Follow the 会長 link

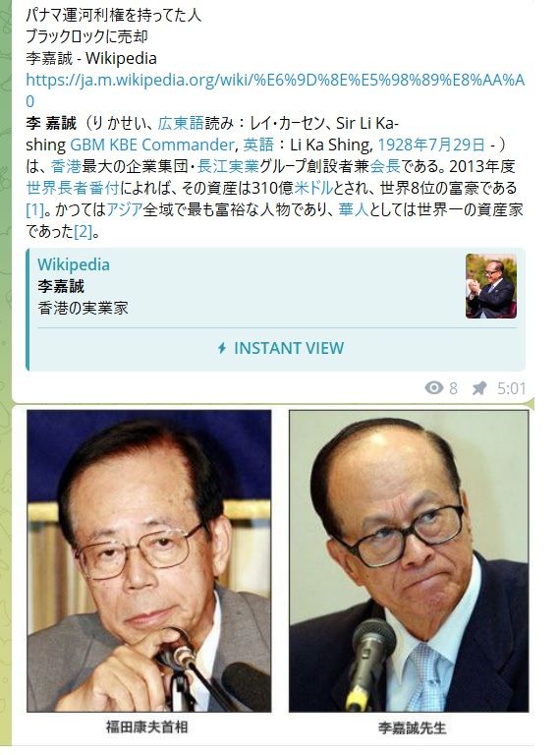click(385, 166)
